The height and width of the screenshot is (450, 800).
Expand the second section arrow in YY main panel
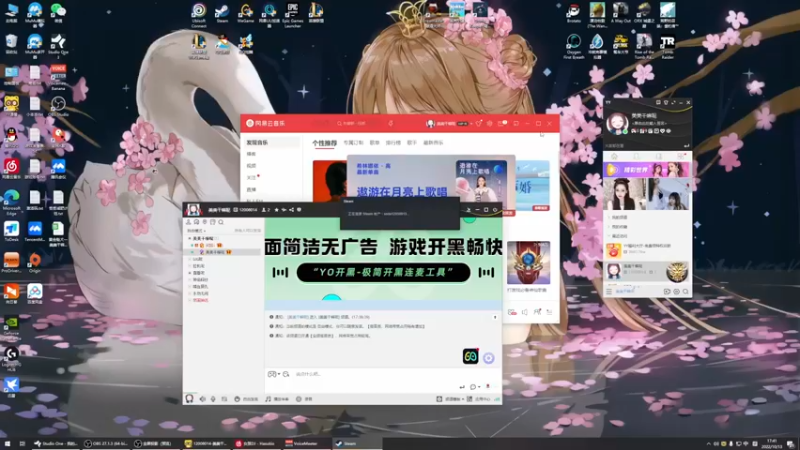coord(609,227)
